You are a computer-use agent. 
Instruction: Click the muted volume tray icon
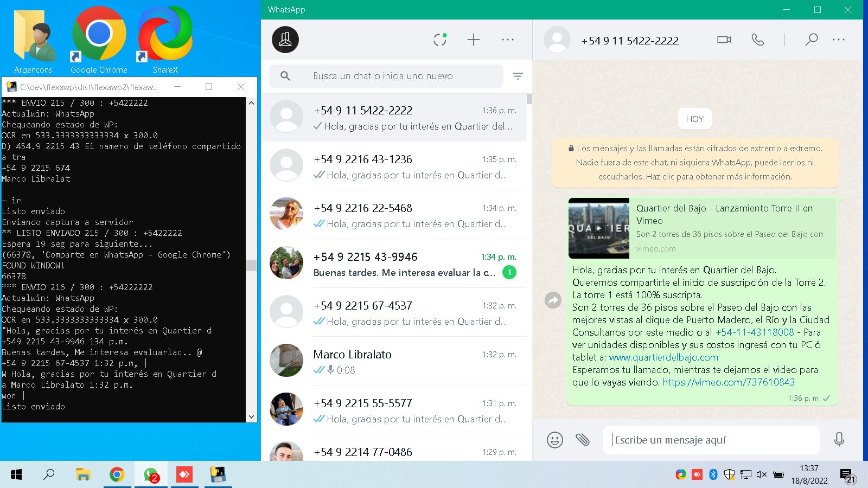coord(762,475)
